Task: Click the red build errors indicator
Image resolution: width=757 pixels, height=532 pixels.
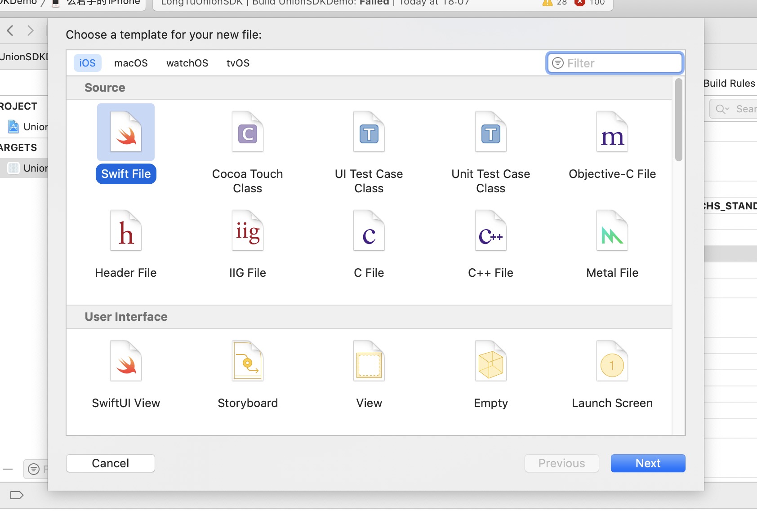Action: tap(580, 3)
